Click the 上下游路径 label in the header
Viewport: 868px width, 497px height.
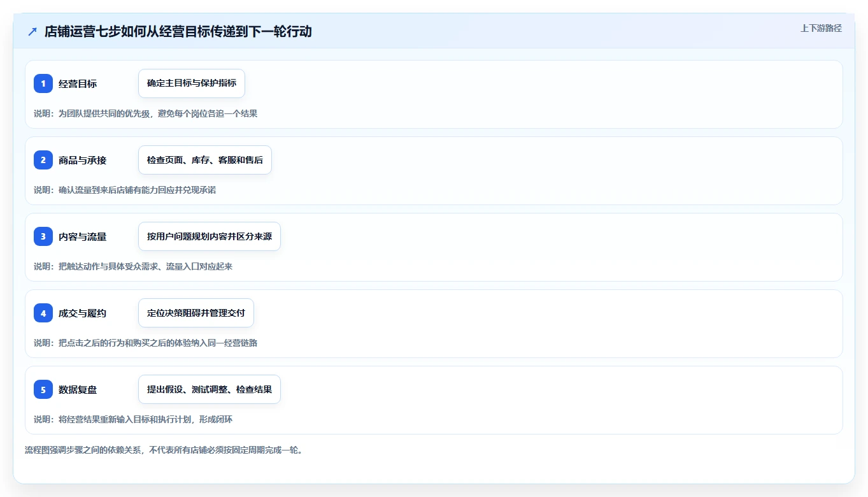point(821,28)
